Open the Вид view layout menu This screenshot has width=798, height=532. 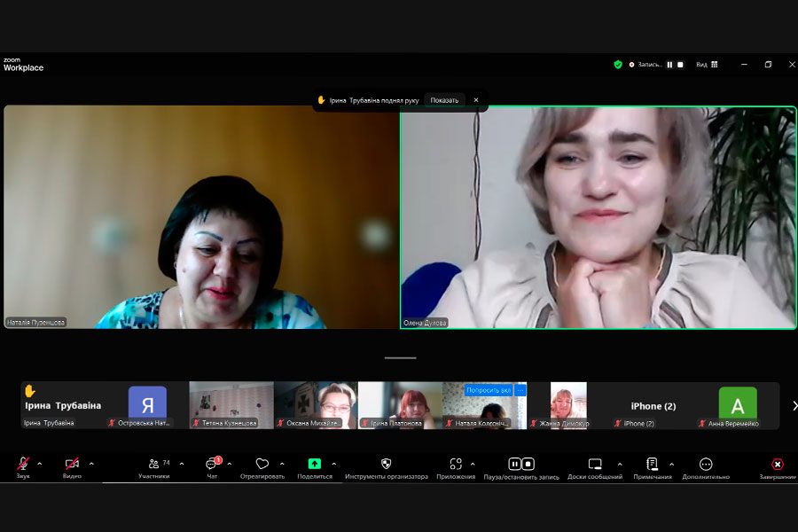coord(707,65)
